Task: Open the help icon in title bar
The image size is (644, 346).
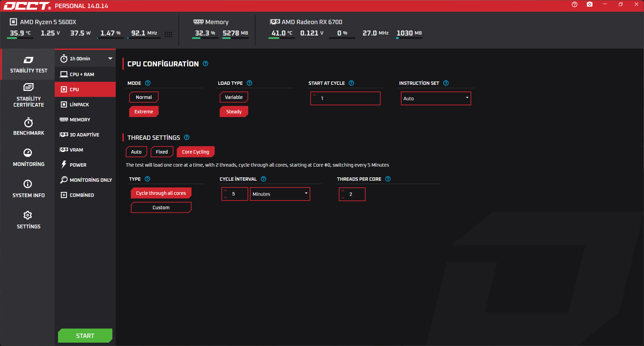Action: coord(575,4)
